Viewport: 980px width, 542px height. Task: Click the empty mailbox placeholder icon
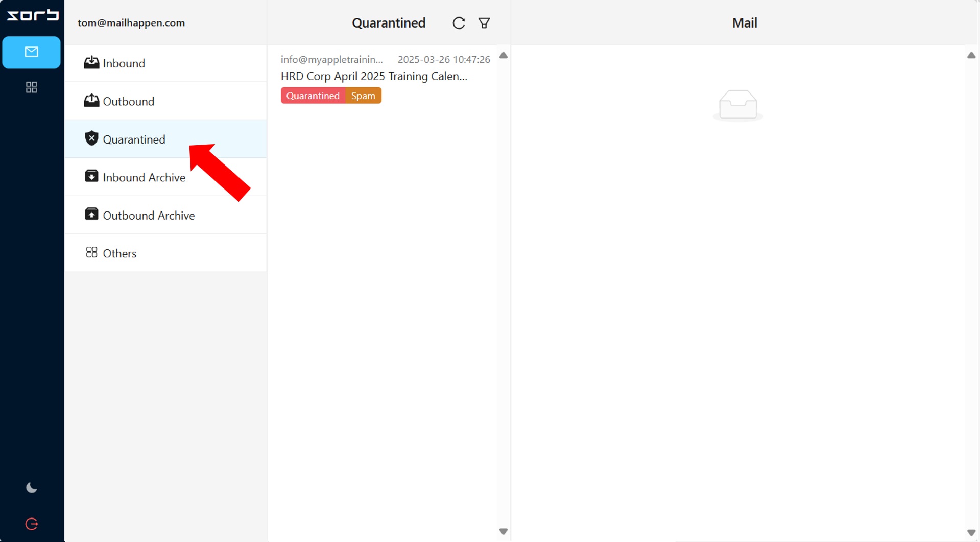(737, 105)
